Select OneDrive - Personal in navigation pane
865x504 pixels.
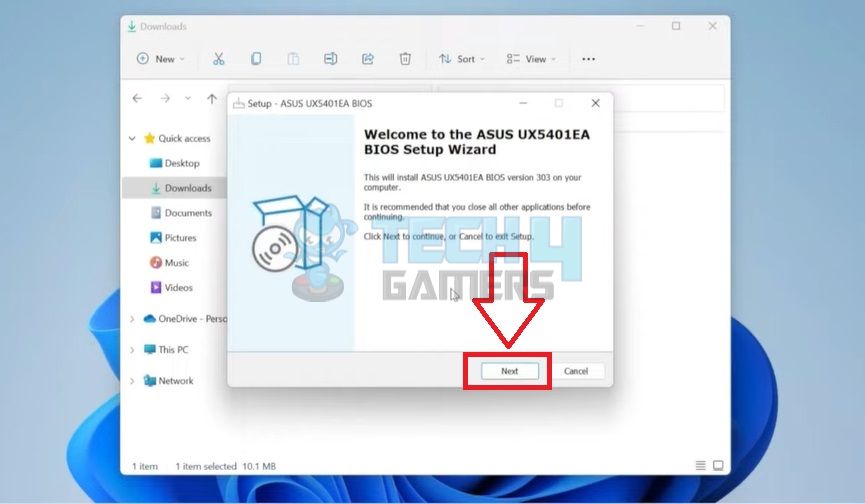pos(184,319)
